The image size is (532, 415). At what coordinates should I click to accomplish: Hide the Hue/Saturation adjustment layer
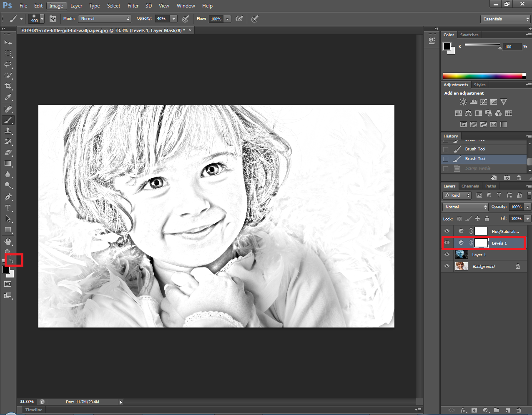click(x=447, y=231)
